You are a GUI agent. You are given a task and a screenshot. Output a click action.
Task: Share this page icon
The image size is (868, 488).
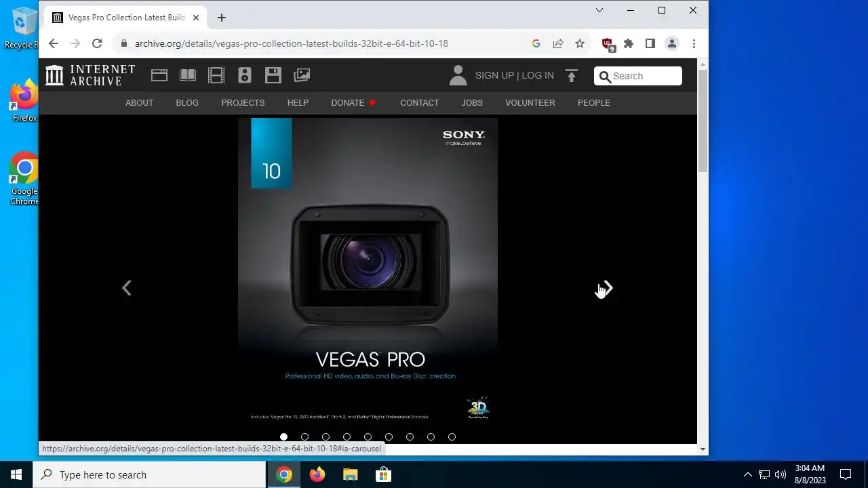[558, 43]
